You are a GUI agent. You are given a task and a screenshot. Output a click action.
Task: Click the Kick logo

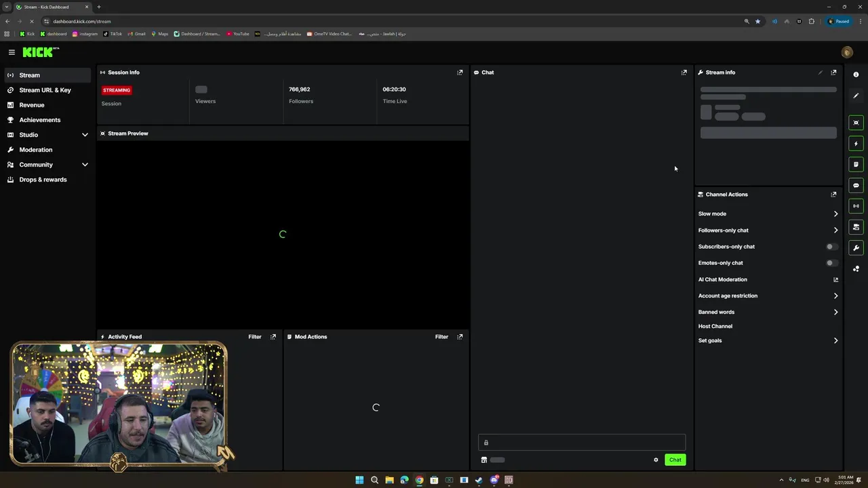click(x=41, y=52)
